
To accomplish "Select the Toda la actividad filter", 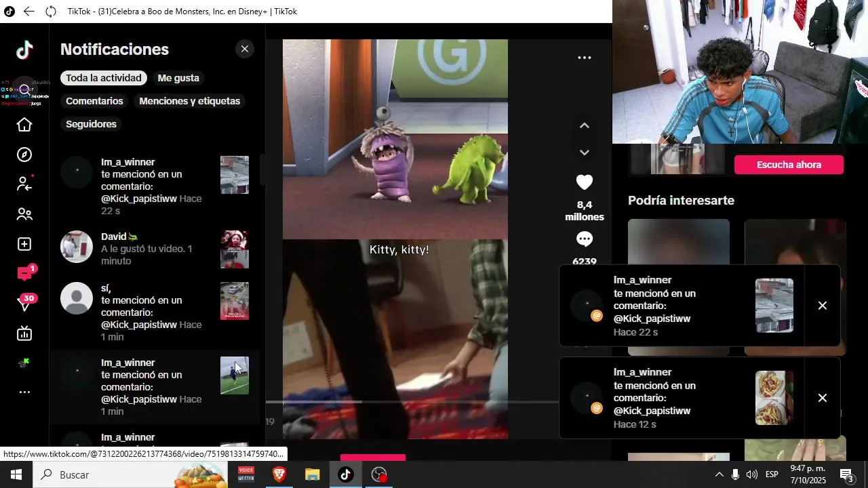I will coord(104,78).
